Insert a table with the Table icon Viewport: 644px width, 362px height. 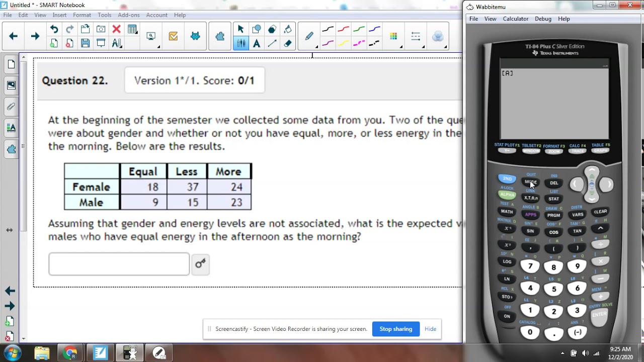[132, 30]
